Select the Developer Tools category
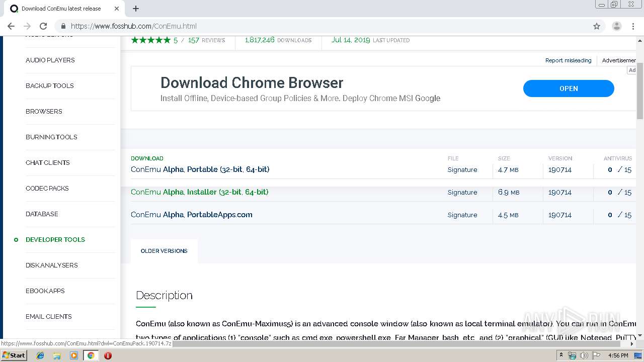644x362 pixels. pos(55,239)
